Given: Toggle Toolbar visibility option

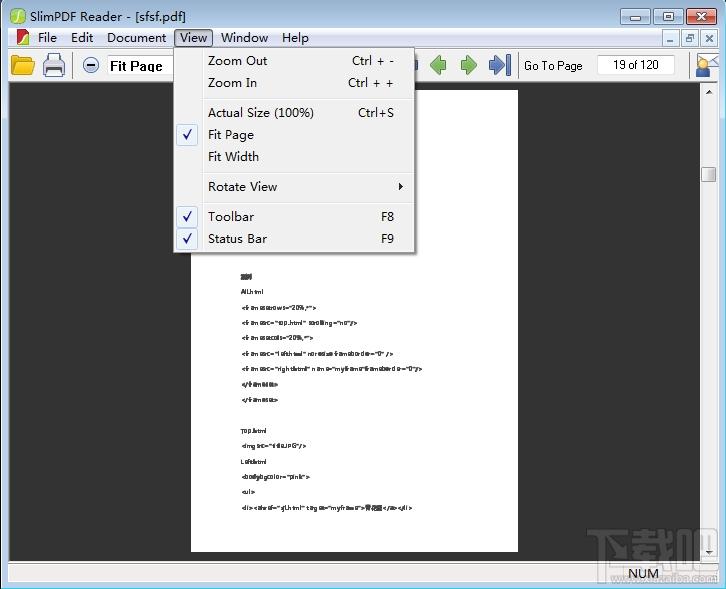Looking at the screenshot, I should 294,217.
